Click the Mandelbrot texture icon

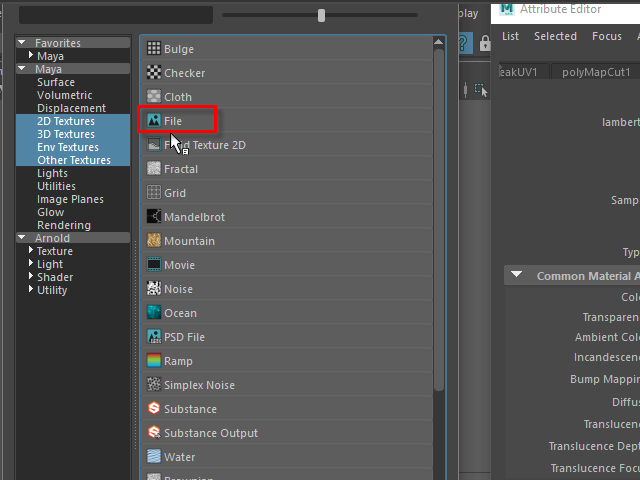(x=154, y=217)
